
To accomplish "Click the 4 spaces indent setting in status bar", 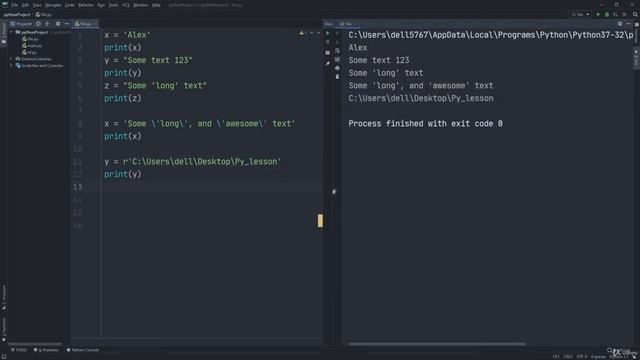I will [x=598, y=356].
